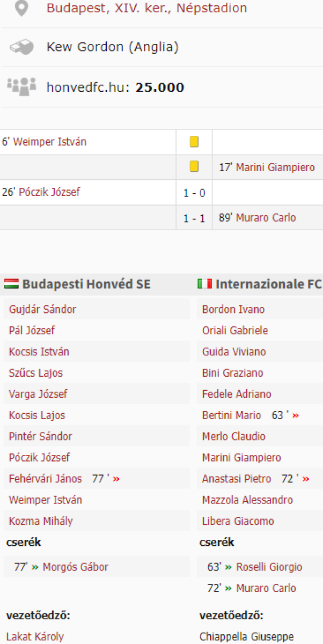Viewport: 323px width, 644px height.
Task: Click the 1 - 0 score cell
Action: [194, 193]
